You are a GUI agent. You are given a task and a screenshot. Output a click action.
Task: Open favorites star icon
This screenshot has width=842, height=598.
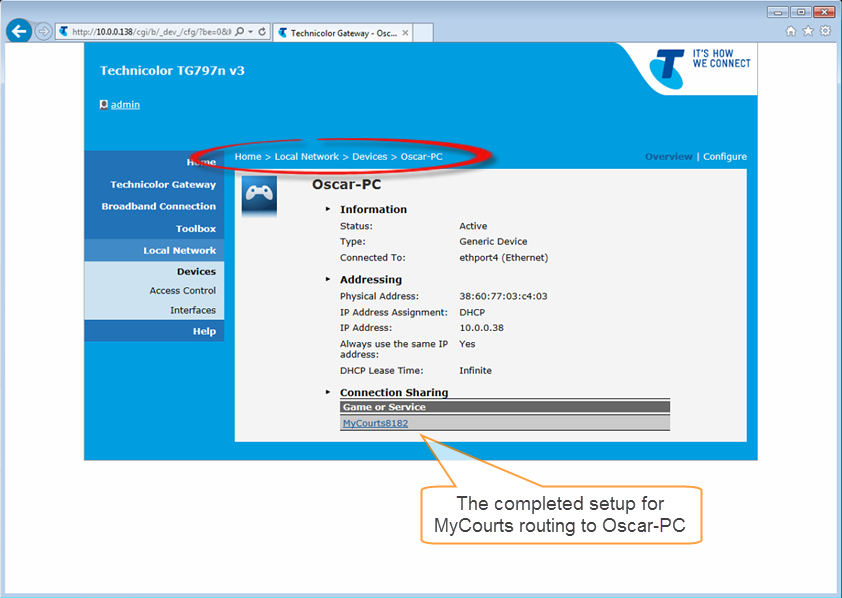(808, 31)
